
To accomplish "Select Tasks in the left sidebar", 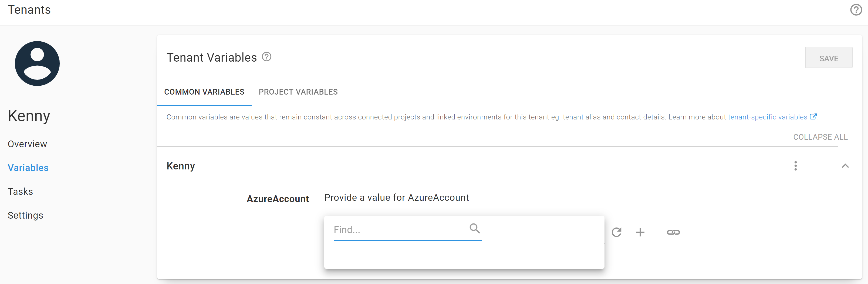I will 20,191.
